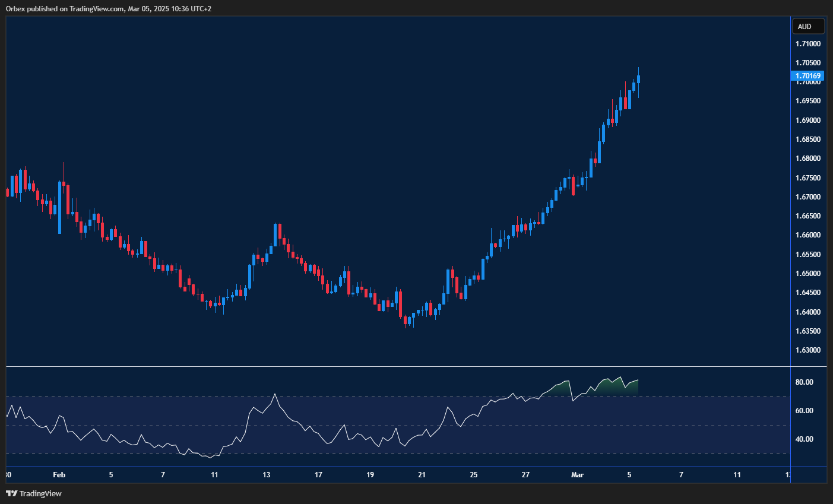Click the RSI 80.00 level label
Image resolution: width=833 pixels, height=504 pixels.
[806, 382]
